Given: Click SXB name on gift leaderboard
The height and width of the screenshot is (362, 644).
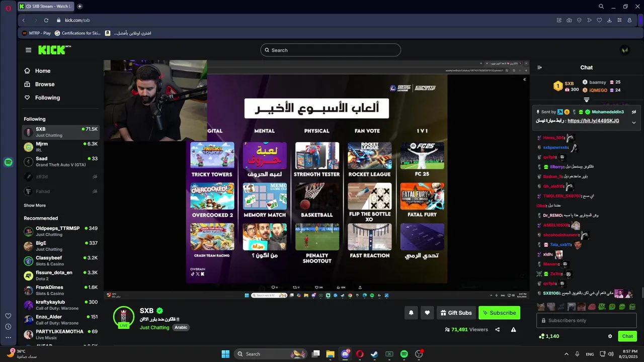Looking at the screenshot, I should [569, 83].
